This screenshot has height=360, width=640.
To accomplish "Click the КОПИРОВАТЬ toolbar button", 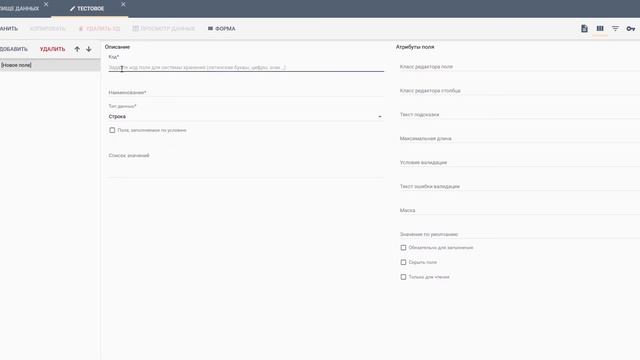I will (x=48, y=29).
